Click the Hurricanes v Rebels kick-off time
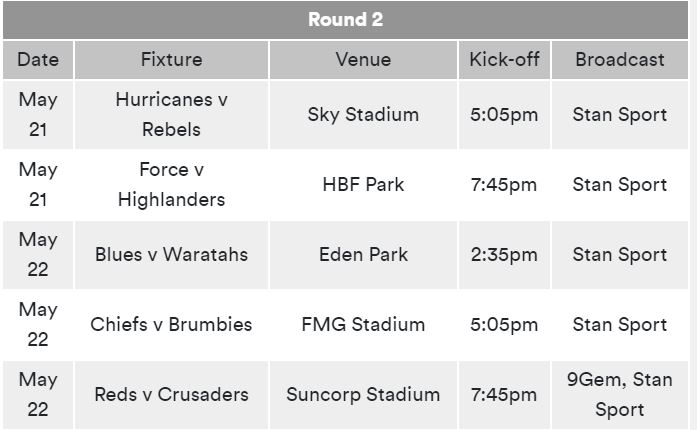 (x=504, y=115)
